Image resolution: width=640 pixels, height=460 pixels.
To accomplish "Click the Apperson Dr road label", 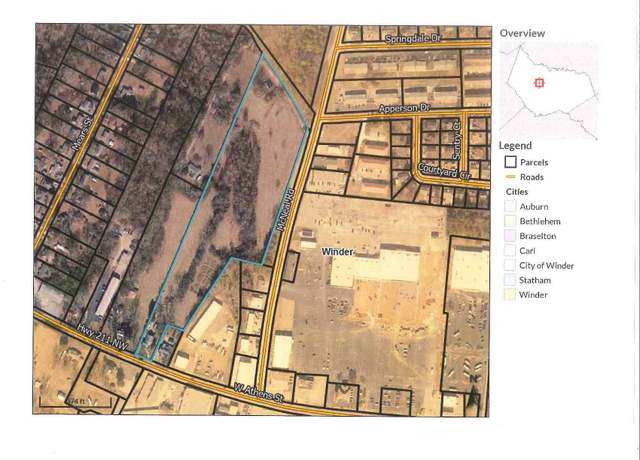I will coord(404,109).
